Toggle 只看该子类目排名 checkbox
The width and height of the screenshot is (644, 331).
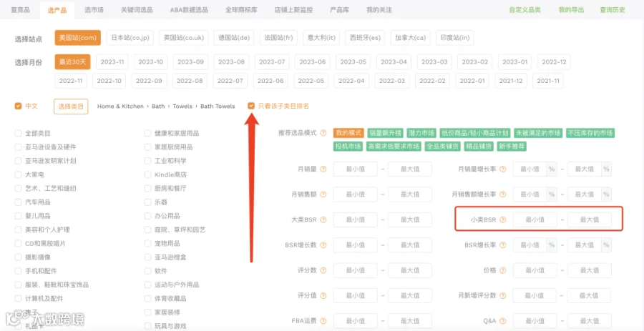click(x=251, y=107)
